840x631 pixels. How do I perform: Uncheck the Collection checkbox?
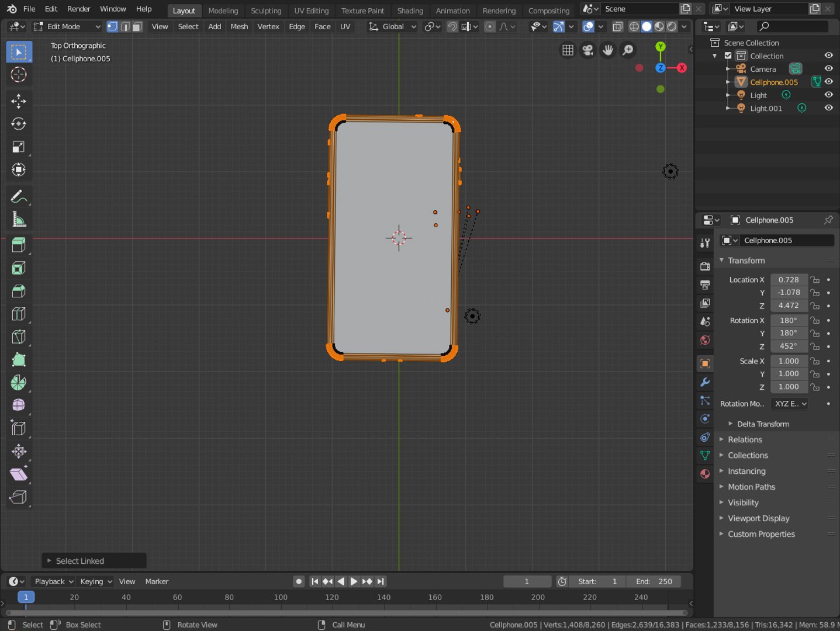click(728, 56)
